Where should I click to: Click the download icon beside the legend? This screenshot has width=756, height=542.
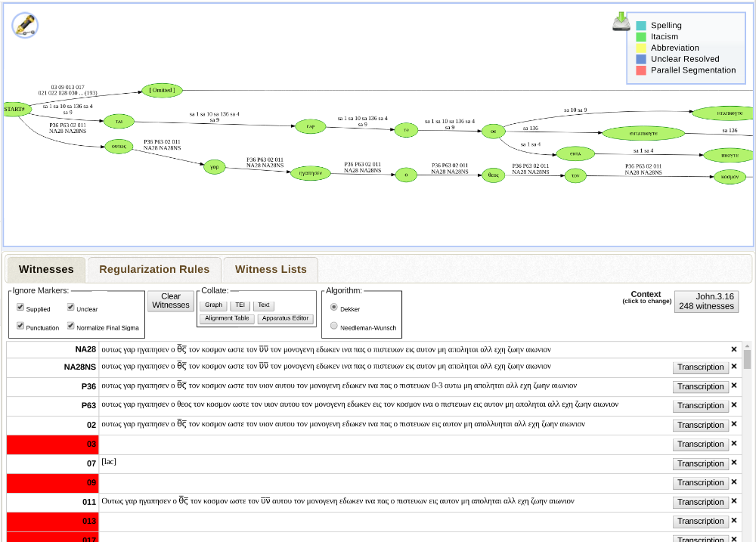[x=621, y=22]
